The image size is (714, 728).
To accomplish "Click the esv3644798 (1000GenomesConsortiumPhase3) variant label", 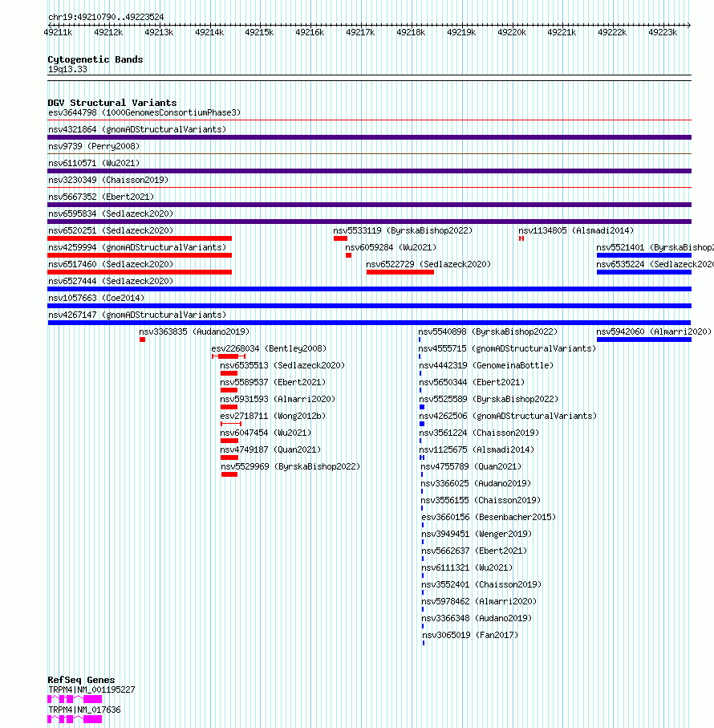I will (x=144, y=113).
